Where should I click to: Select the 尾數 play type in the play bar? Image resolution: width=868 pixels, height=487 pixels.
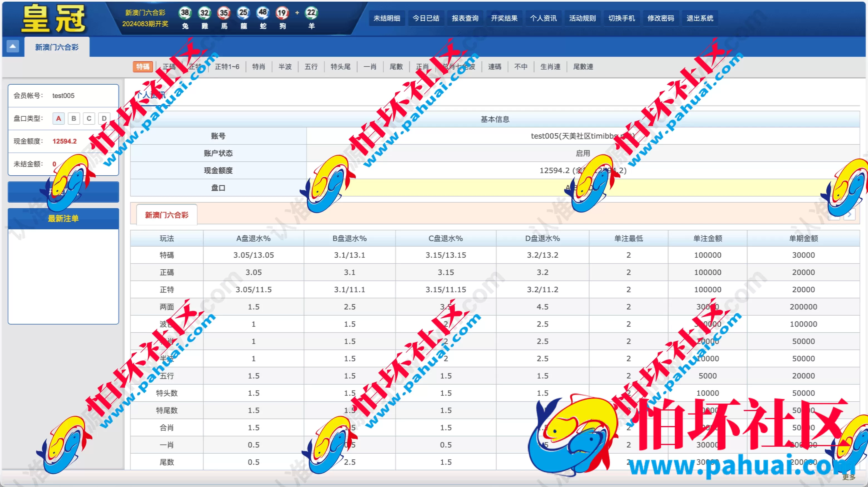coord(396,67)
